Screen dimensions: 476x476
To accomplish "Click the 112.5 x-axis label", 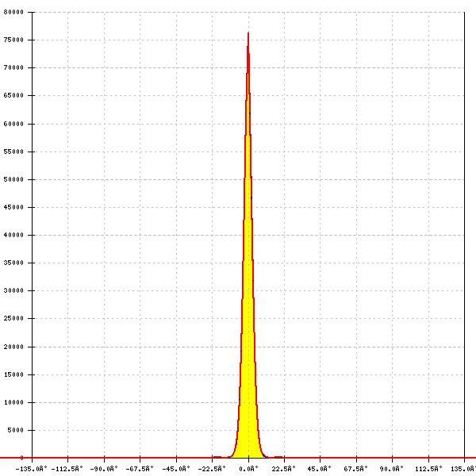I will 428,469.
